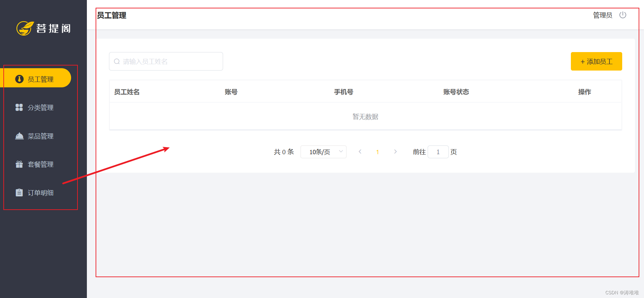Click the 前往 page jump input
644x298 pixels.
pos(438,152)
